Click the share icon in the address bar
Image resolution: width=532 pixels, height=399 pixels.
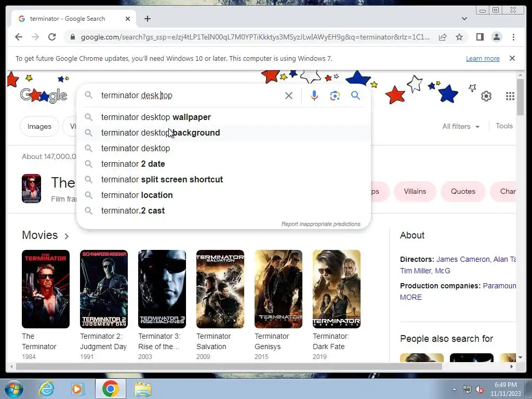[x=443, y=37]
